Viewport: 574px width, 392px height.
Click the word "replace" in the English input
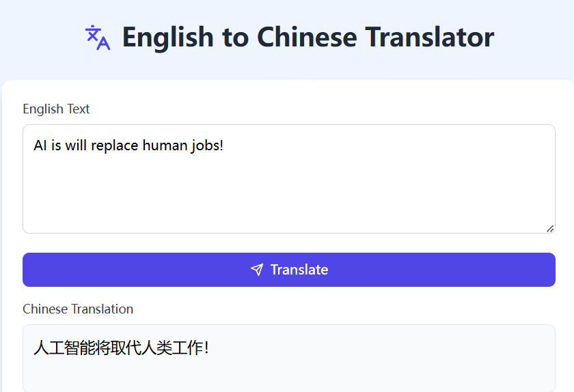click(x=115, y=145)
